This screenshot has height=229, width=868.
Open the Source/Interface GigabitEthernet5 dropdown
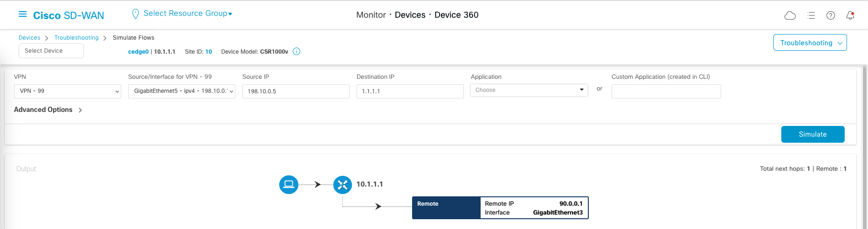tap(182, 91)
